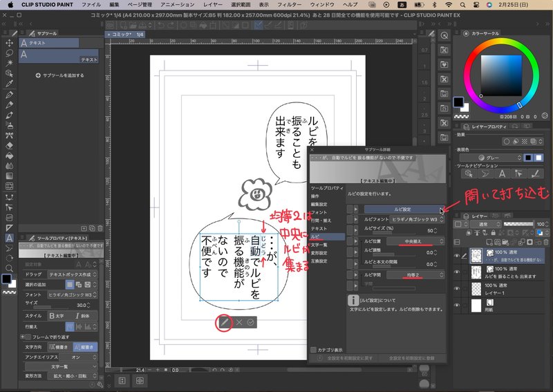Cancel text editing with the X in launcher
The width and height of the screenshot is (553, 392).
[239, 322]
